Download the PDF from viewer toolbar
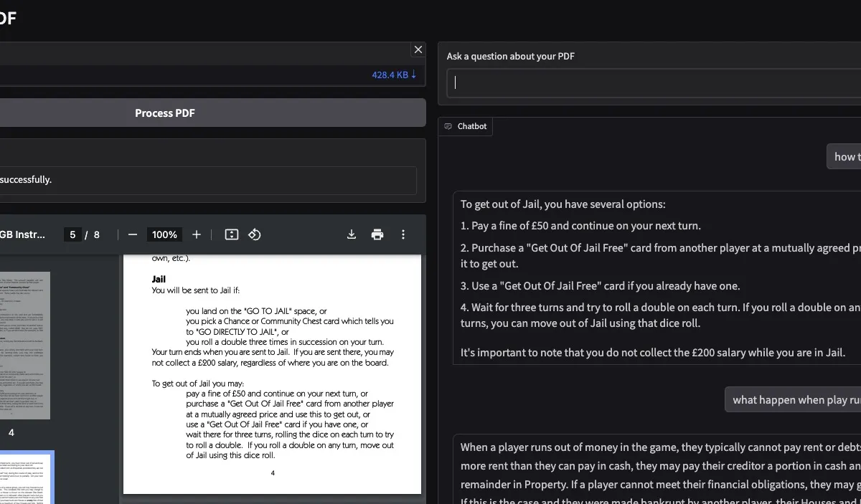 click(352, 234)
